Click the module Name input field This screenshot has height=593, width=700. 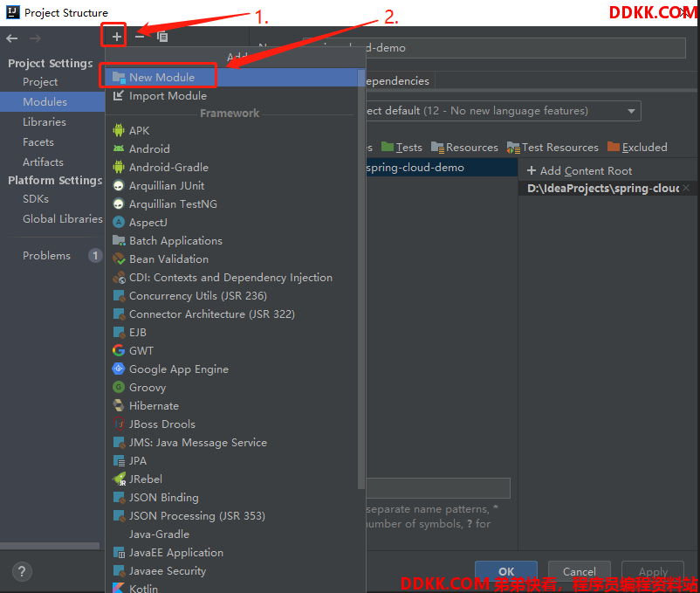[x=494, y=48]
